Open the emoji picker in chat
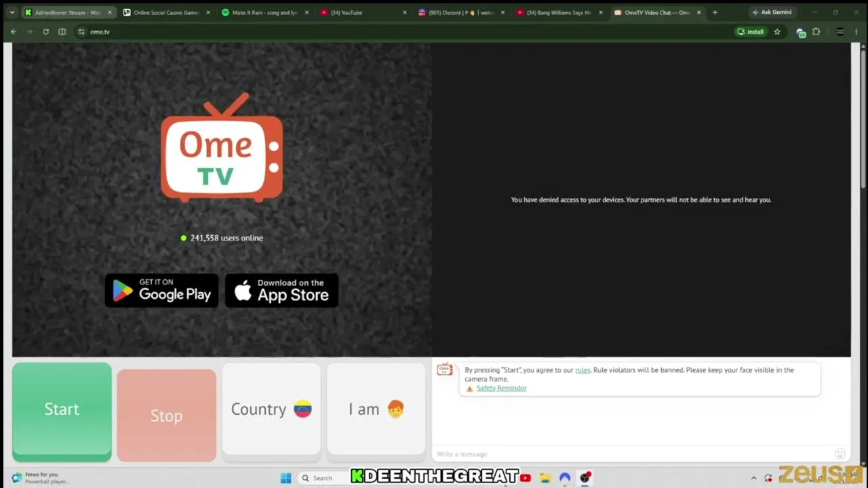868x488 pixels. (840, 454)
